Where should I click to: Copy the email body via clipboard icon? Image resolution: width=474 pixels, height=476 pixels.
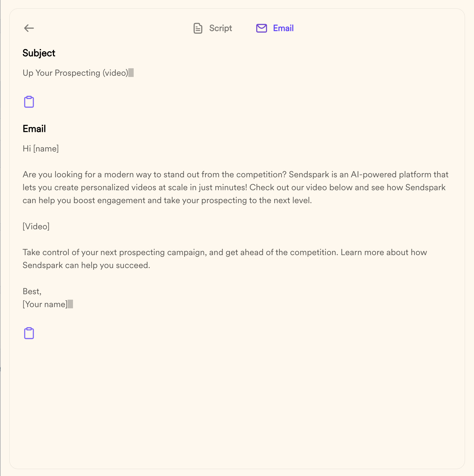pyautogui.click(x=29, y=333)
